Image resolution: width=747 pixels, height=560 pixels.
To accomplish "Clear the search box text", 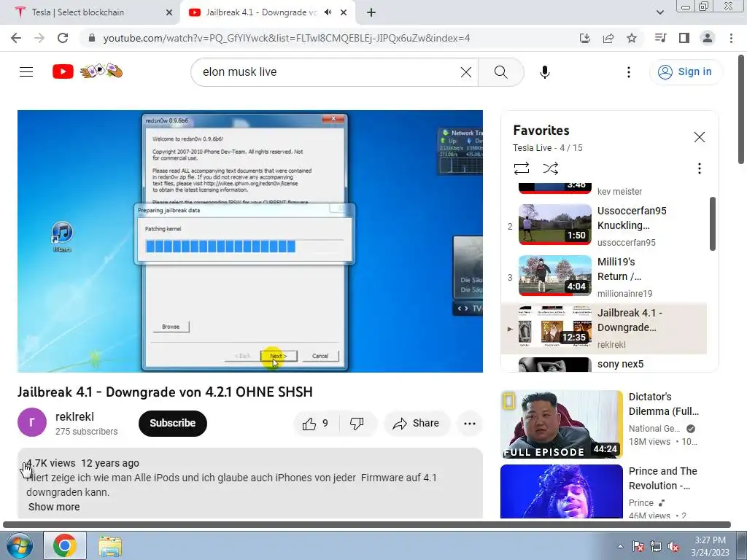I will (x=466, y=72).
